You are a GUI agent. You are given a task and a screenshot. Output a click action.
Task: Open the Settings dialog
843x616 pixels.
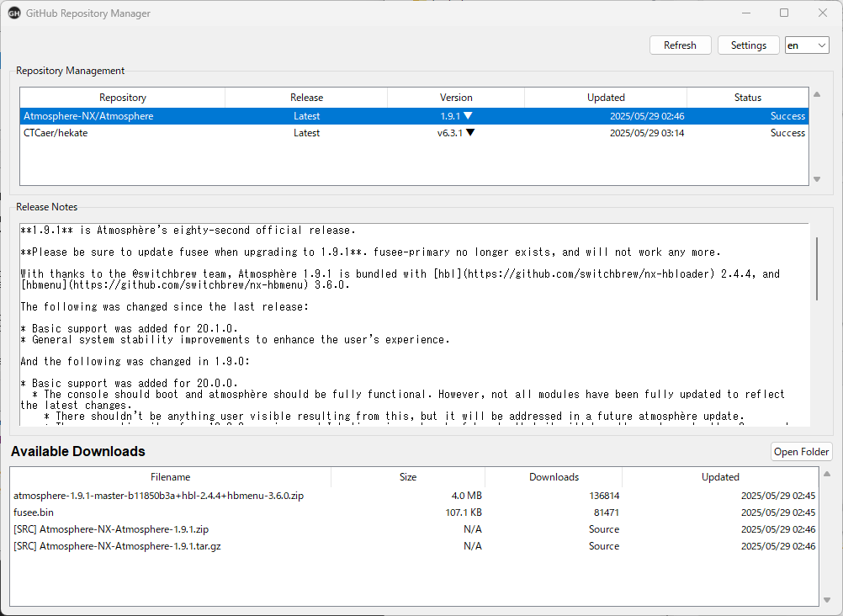coord(749,45)
